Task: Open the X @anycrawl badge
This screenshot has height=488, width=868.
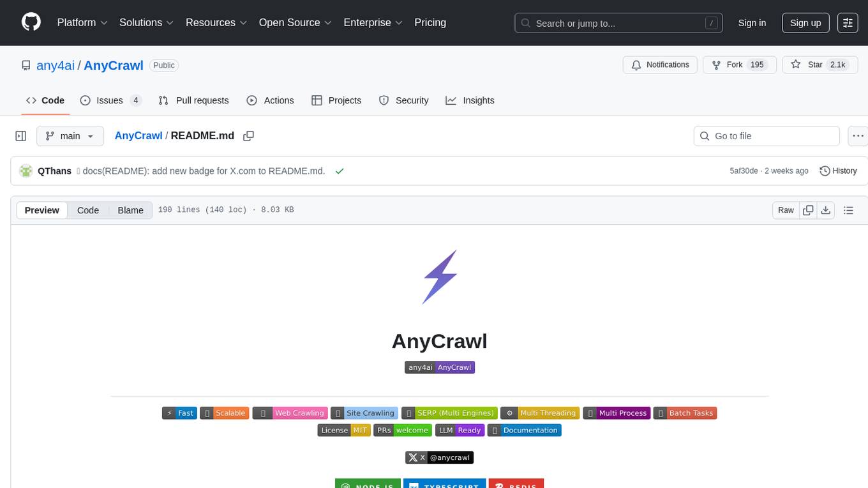Action: click(x=439, y=457)
